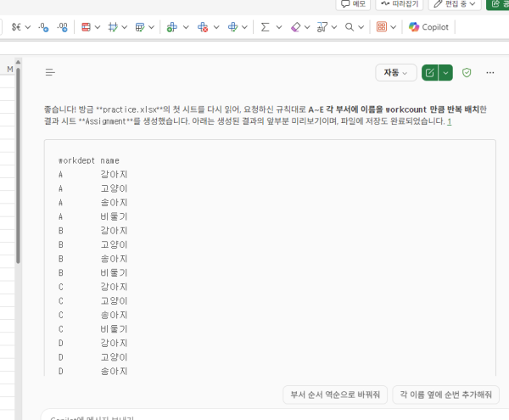The height and width of the screenshot is (420, 509).
Task: Click 고양이 in the B department rows
Action: coord(114,244)
